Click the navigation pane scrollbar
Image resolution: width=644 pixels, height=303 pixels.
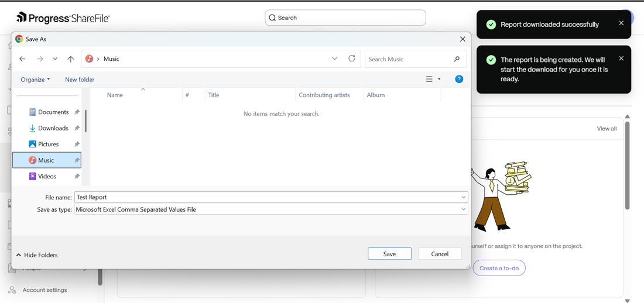(85, 120)
